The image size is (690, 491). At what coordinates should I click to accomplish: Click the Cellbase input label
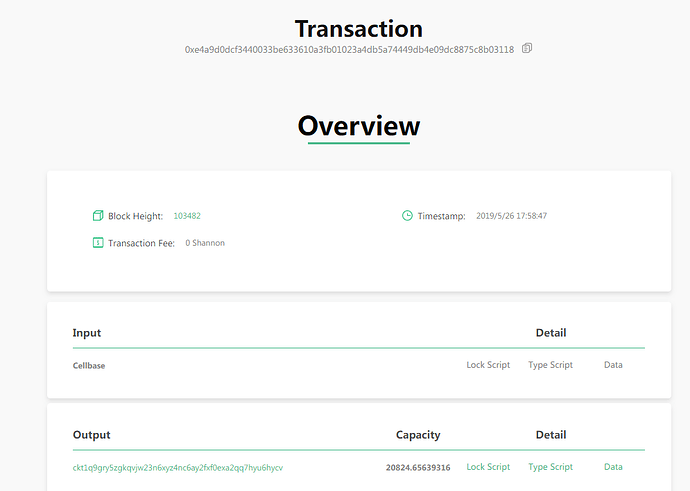click(89, 366)
